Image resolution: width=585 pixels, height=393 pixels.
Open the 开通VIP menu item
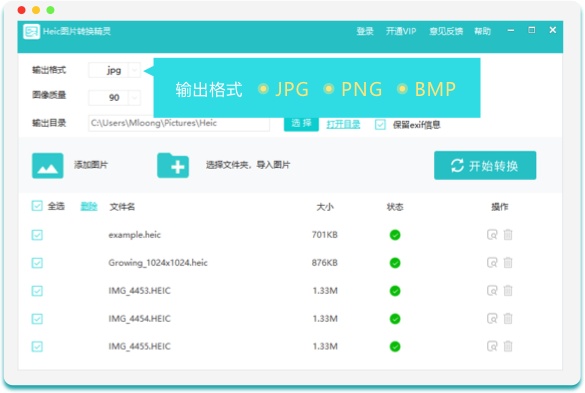coord(401,31)
